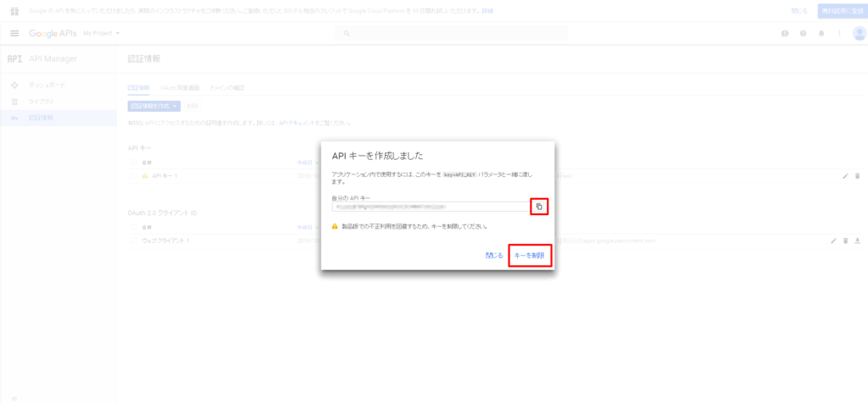Open the 認証情報を作成 dropdown
Image resolution: width=868 pixels, height=403 pixels.
[x=154, y=106]
